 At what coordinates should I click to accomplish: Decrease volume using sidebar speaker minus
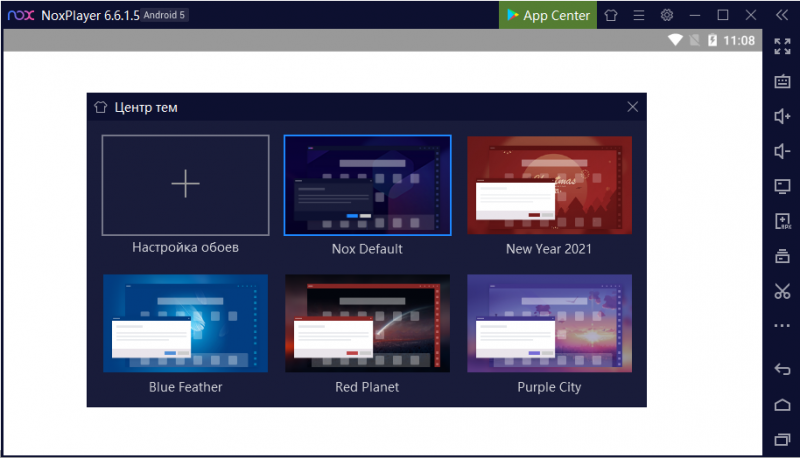(782, 151)
